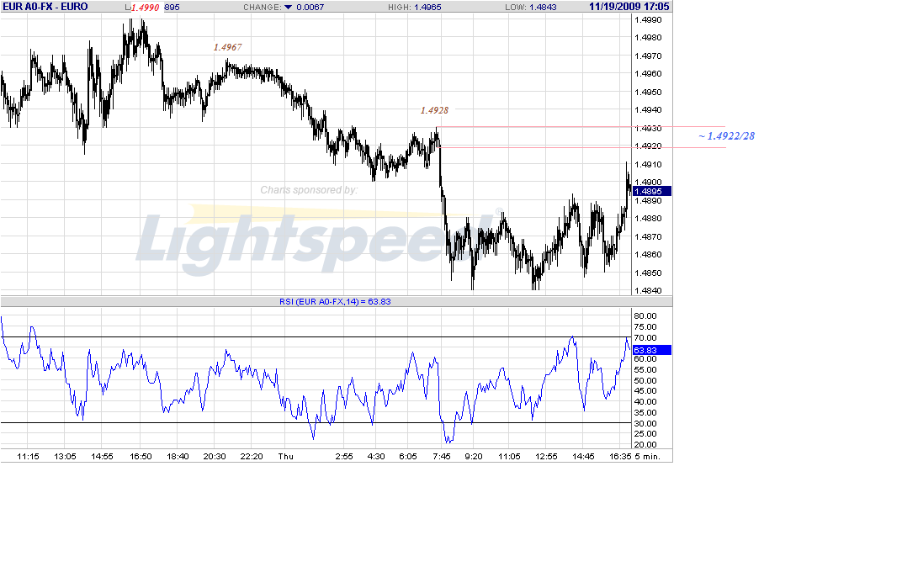Click the red last price 1.4990

(x=145, y=8)
